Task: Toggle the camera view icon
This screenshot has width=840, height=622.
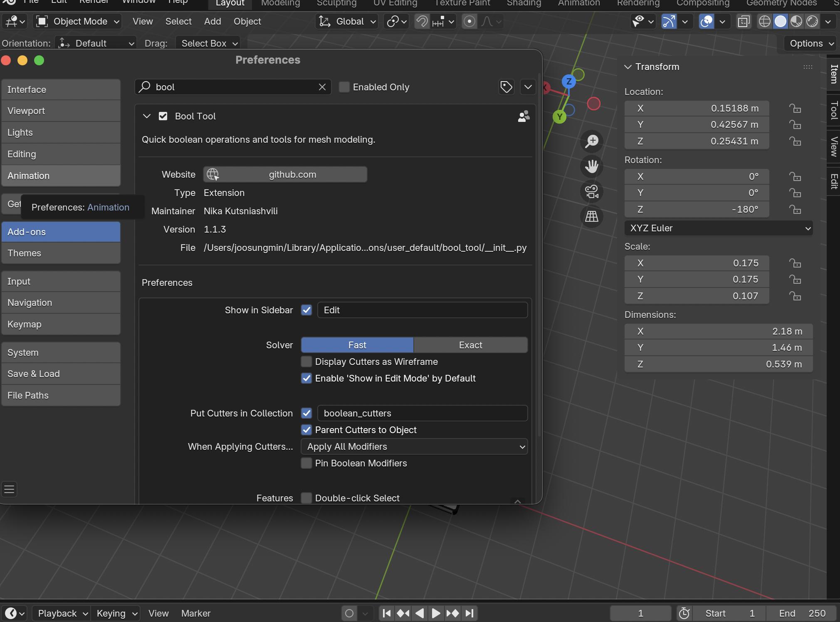Action: pyautogui.click(x=592, y=191)
